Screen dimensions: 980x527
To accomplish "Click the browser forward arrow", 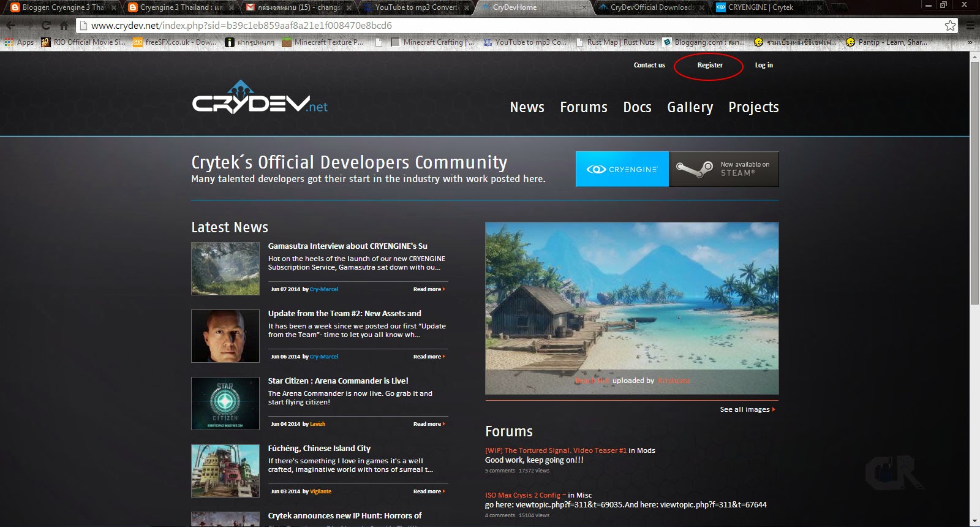I will tap(28, 26).
